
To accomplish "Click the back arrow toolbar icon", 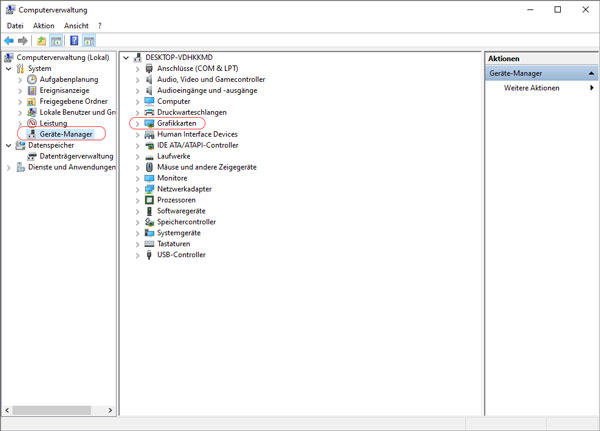I will (x=9, y=41).
